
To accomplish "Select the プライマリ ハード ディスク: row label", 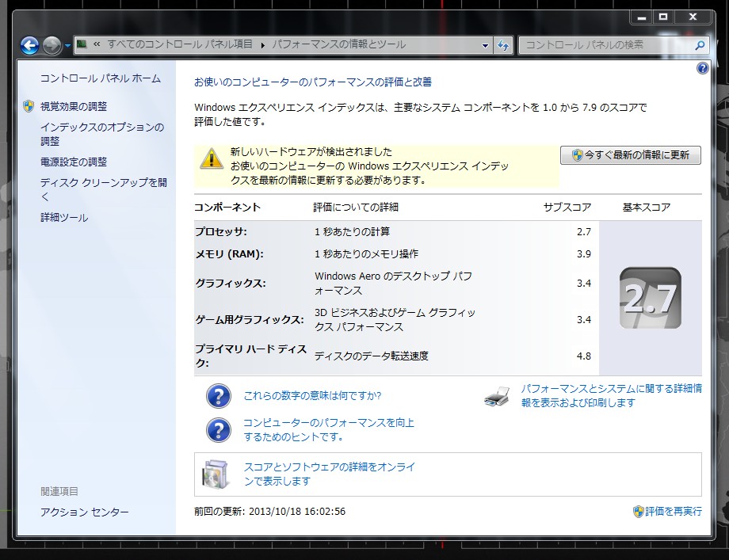I will click(251, 356).
